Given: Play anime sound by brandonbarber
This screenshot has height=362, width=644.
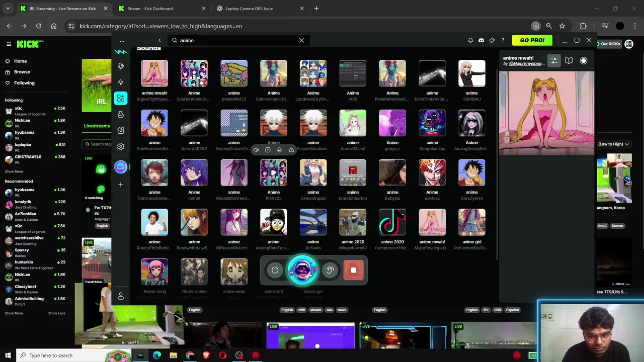Looking at the screenshot, I should click(353, 173).
